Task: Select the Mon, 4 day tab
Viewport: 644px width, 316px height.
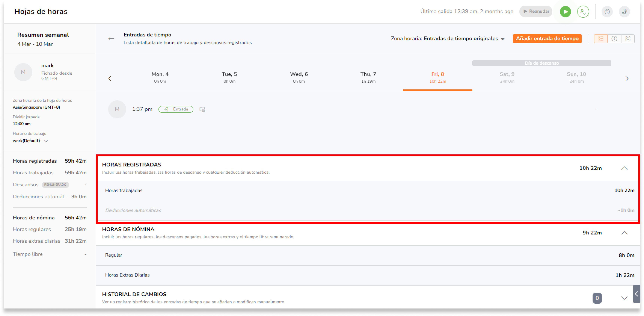Action: tap(160, 77)
